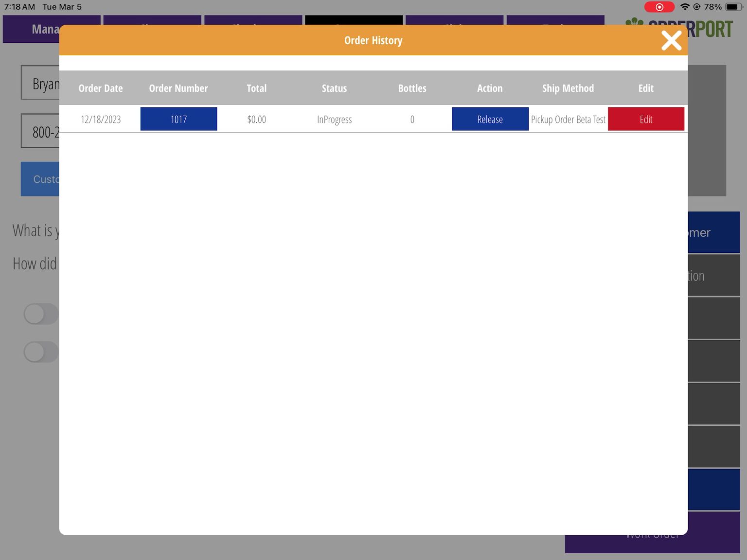Click the Pickup Order Beta Test ship method
This screenshot has width=747, height=560.
click(568, 119)
